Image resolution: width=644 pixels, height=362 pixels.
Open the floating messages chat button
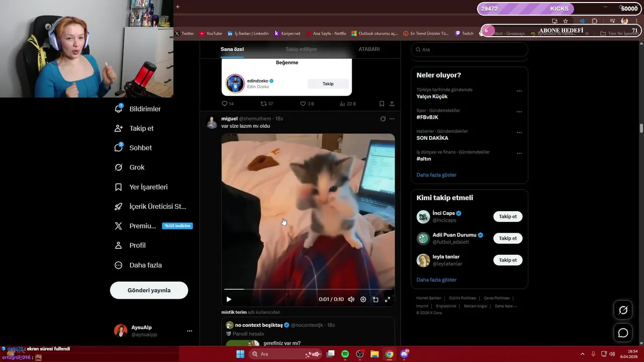pyautogui.click(x=623, y=333)
